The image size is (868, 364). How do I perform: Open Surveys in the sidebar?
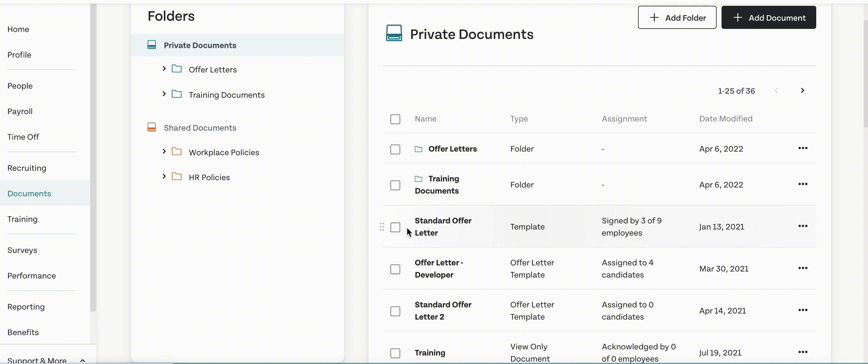tap(22, 250)
